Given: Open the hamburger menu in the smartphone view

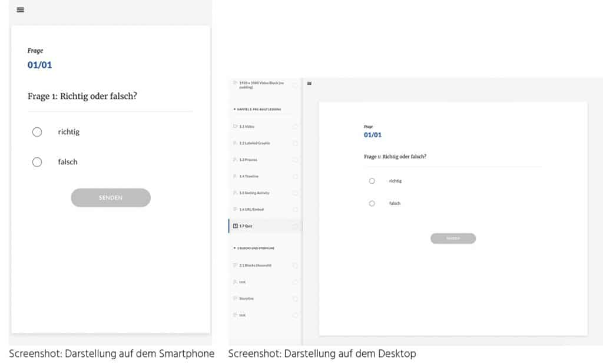Looking at the screenshot, I should (x=21, y=10).
